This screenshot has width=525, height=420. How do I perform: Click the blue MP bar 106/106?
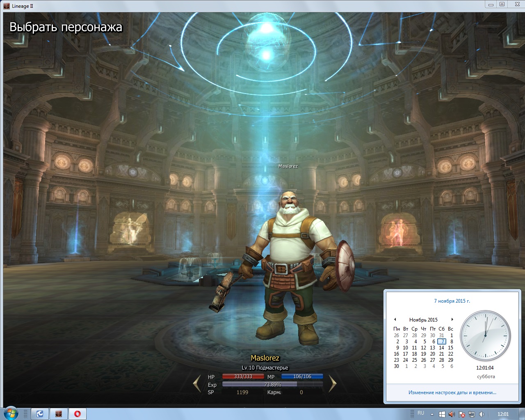tap(302, 376)
